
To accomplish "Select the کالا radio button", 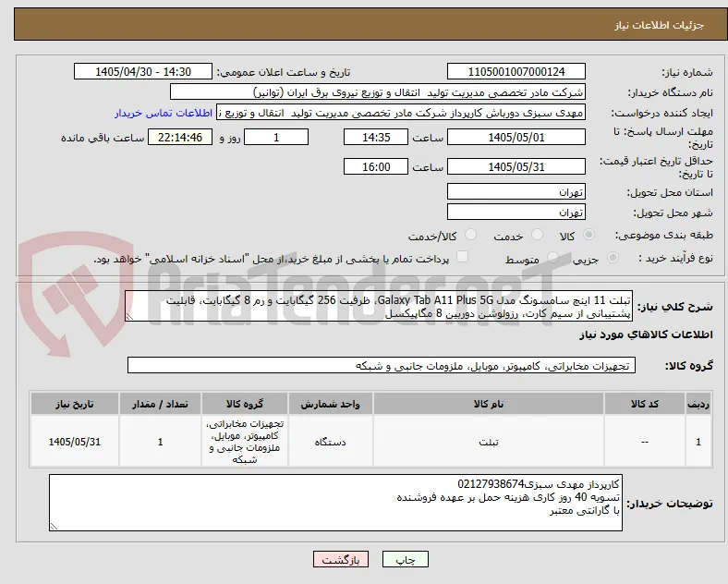I will [588, 235].
